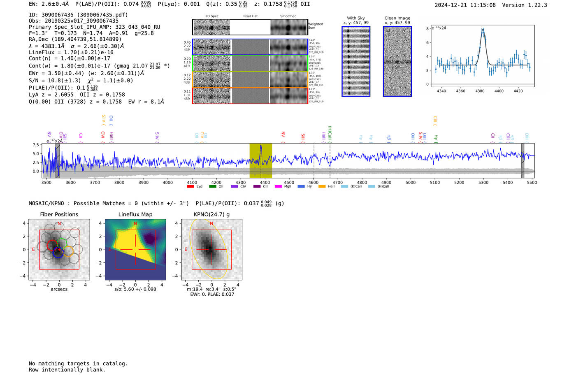Image resolution: width=576 pixels, height=392 pixels.
Task: Click the green (H)CaII line marker label
Action: (330, 134)
